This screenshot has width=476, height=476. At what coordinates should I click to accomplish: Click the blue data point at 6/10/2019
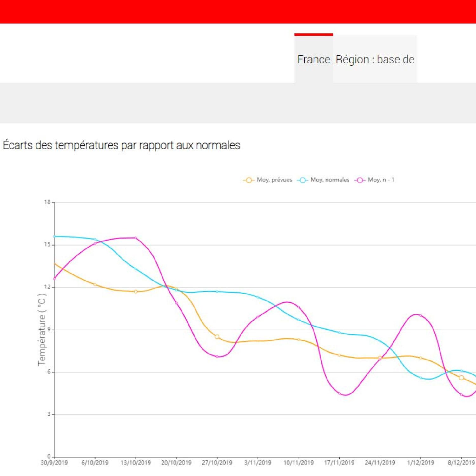point(95,239)
